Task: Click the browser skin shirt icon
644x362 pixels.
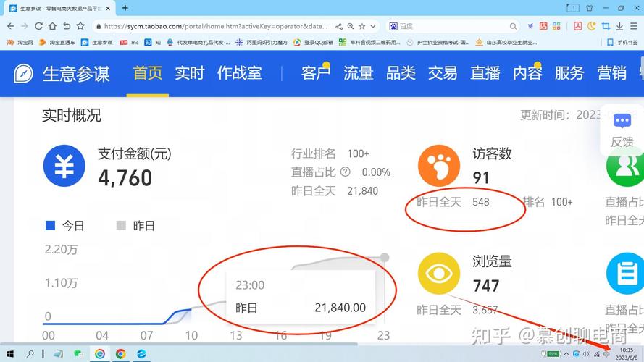Action: [x=590, y=8]
